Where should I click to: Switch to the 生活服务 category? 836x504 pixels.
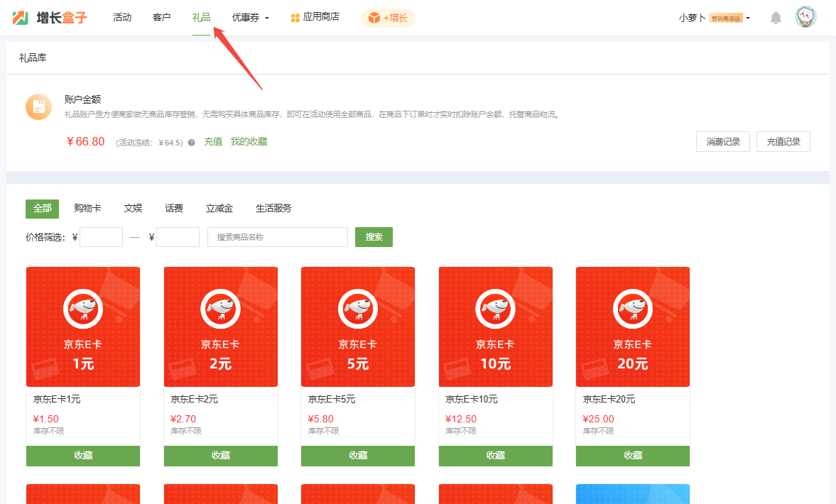point(273,208)
